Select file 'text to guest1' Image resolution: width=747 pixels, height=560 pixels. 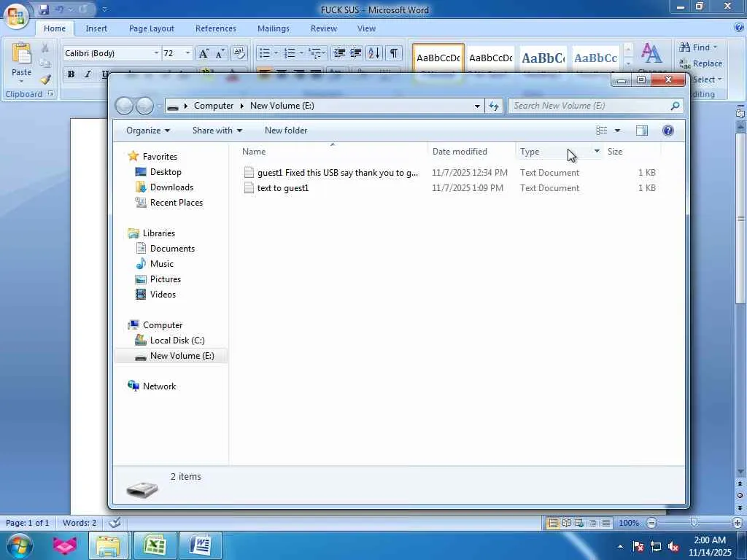(283, 188)
